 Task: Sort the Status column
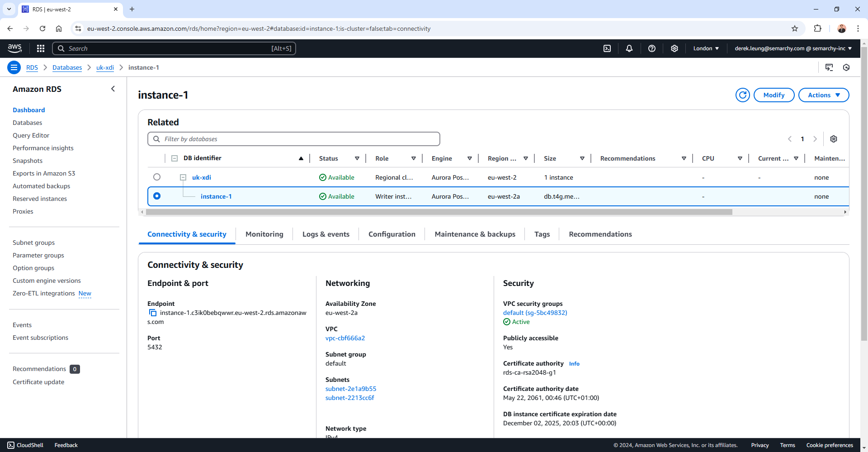(x=357, y=158)
